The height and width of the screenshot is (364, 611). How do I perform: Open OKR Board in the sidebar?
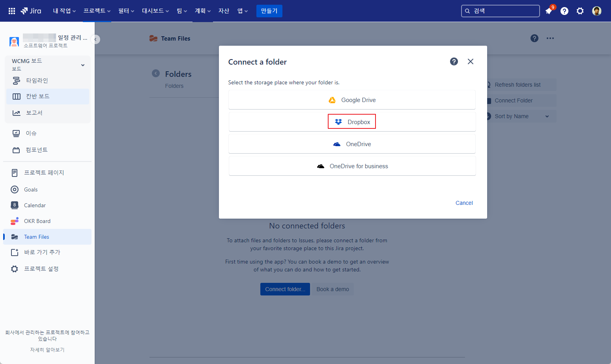[47, 221]
